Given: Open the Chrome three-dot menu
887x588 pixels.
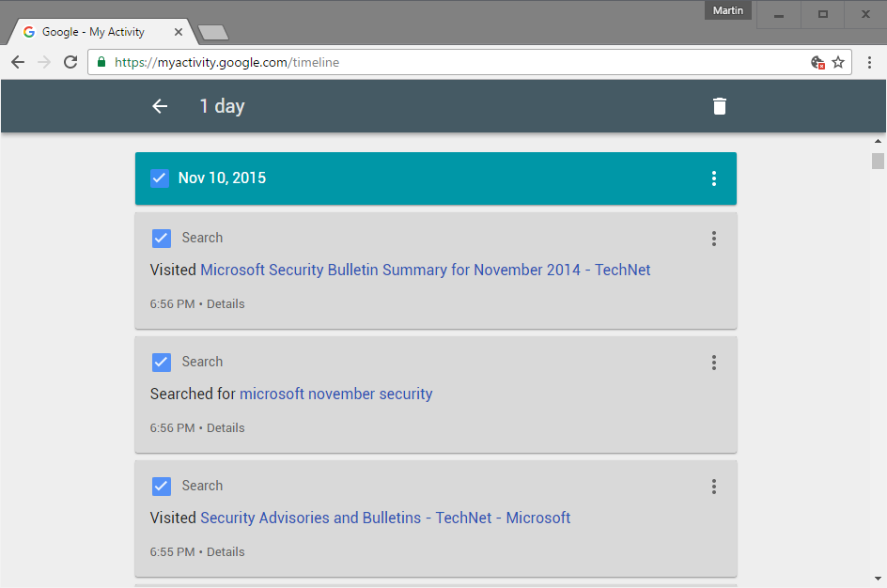Looking at the screenshot, I should (x=869, y=62).
